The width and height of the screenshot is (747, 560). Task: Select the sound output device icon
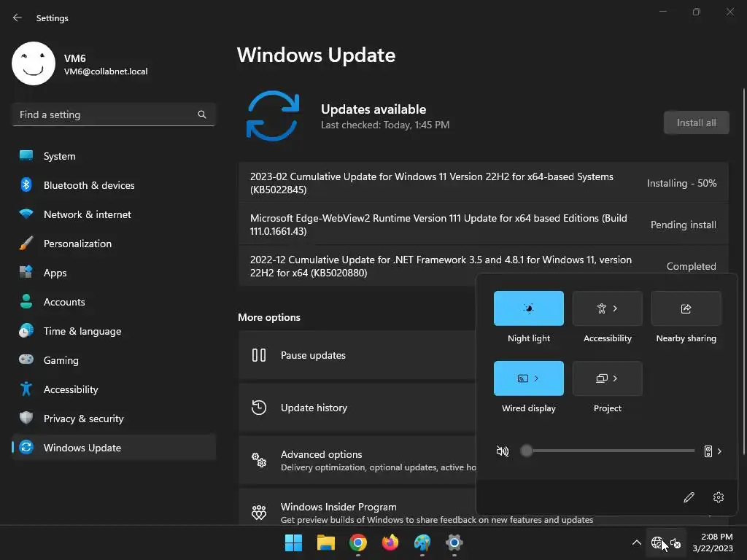(708, 451)
